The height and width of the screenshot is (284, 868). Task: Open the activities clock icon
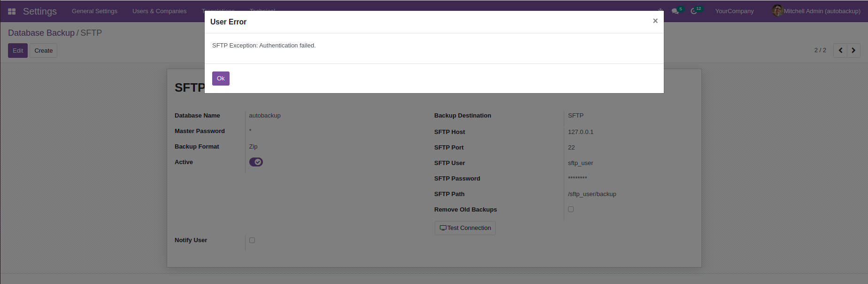pyautogui.click(x=694, y=11)
